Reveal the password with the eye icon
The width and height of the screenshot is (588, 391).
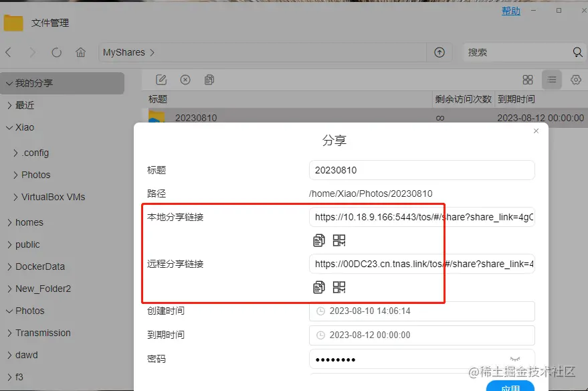(x=515, y=359)
